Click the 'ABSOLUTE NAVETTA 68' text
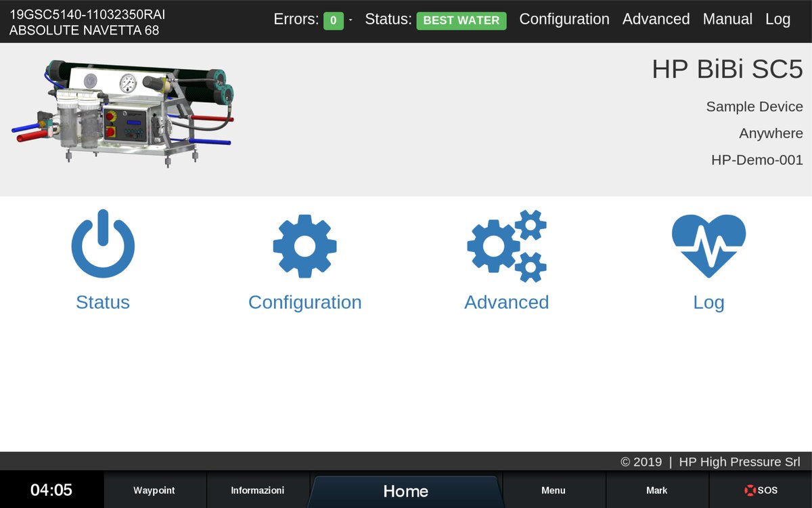This screenshot has width=812, height=508. click(85, 30)
